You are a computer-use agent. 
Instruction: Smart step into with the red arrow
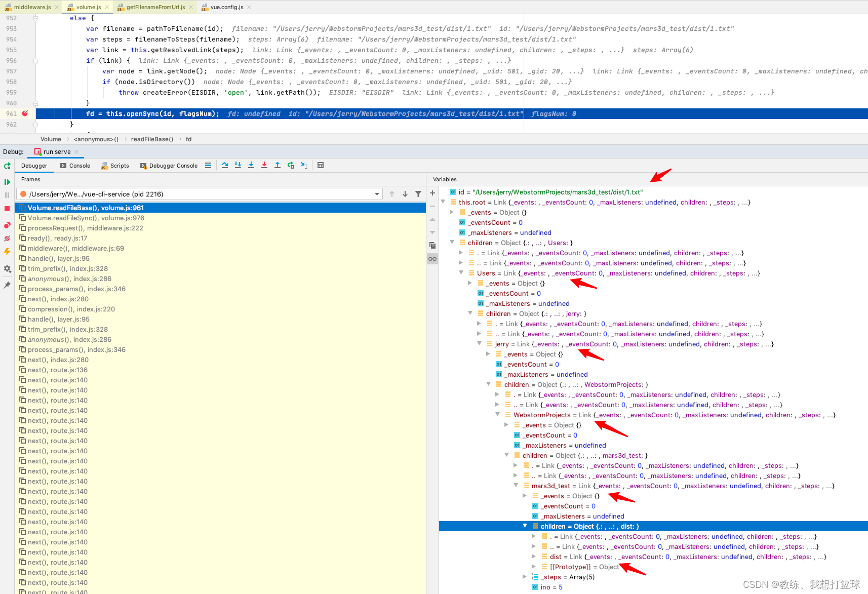point(264,166)
